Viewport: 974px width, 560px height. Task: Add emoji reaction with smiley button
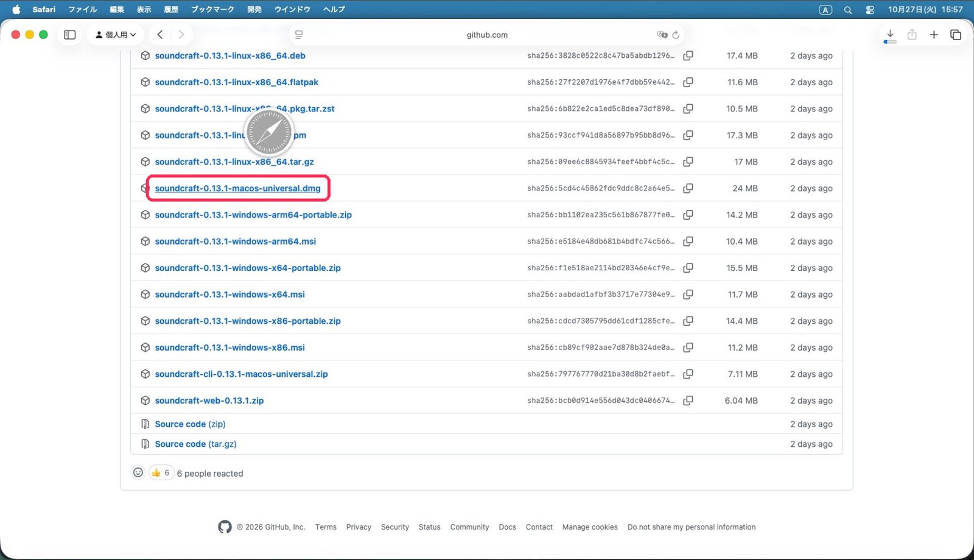138,472
